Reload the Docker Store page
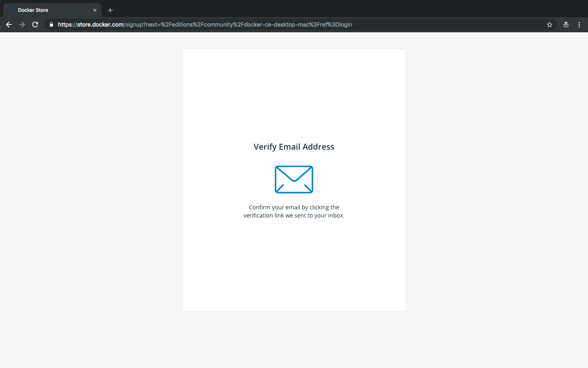588x368 pixels. 35,25
